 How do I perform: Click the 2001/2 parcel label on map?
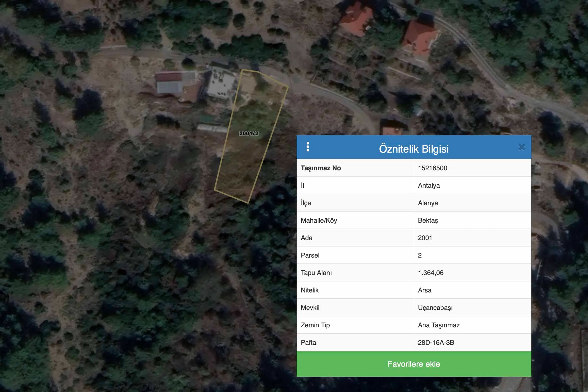coord(249,133)
